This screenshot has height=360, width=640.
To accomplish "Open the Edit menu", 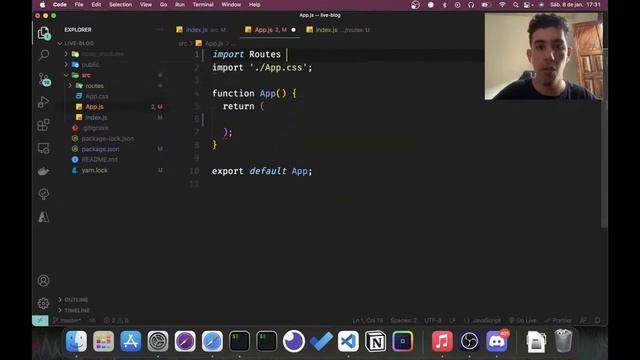I will tap(96, 4).
